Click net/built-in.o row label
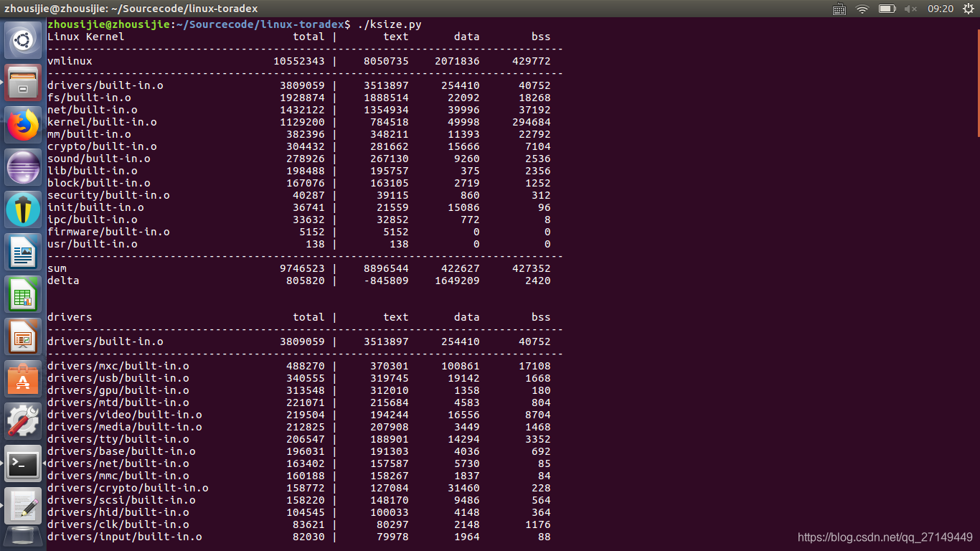The height and width of the screenshot is (551, 980). (x=93, y=110)
